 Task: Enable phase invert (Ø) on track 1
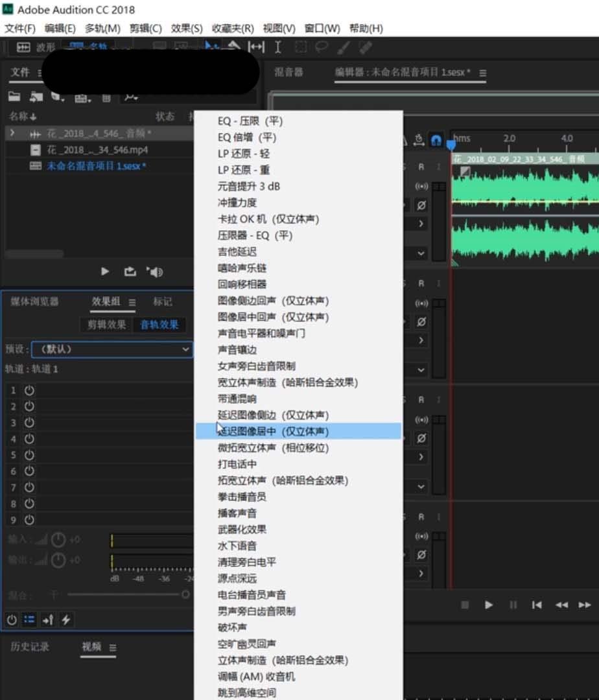[421, 204]
